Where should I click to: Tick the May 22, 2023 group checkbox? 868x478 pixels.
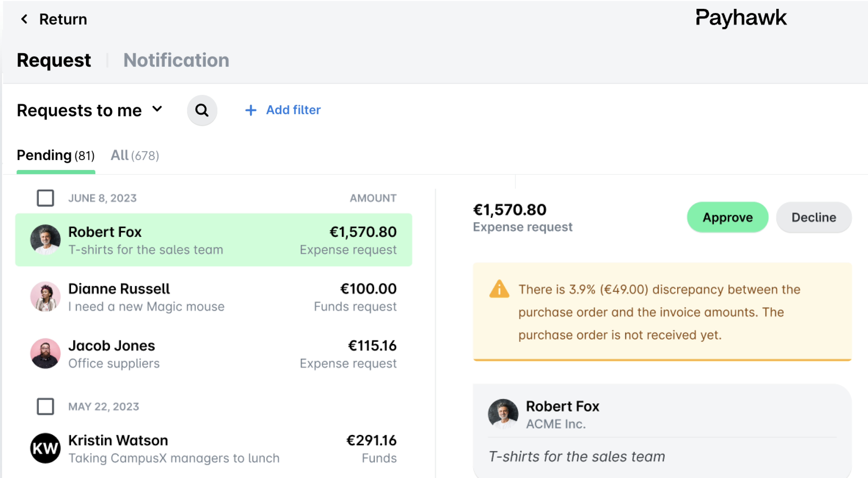[x=45, y=406]
